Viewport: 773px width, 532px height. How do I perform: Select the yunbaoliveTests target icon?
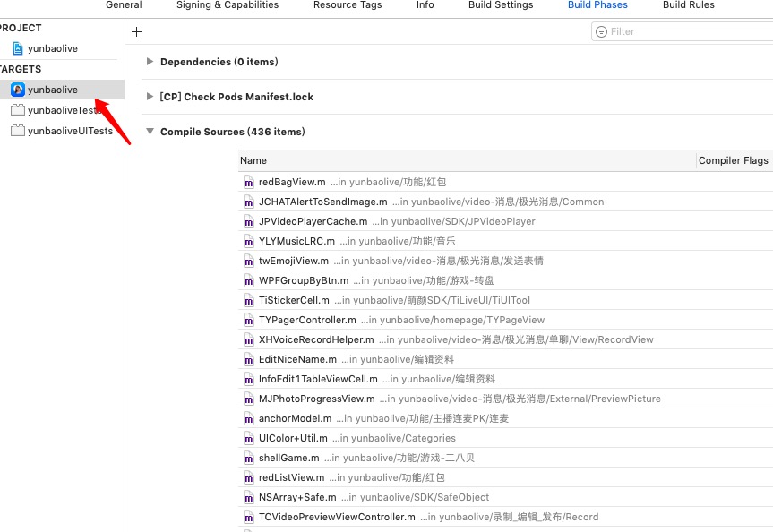(x=18, y=110)
